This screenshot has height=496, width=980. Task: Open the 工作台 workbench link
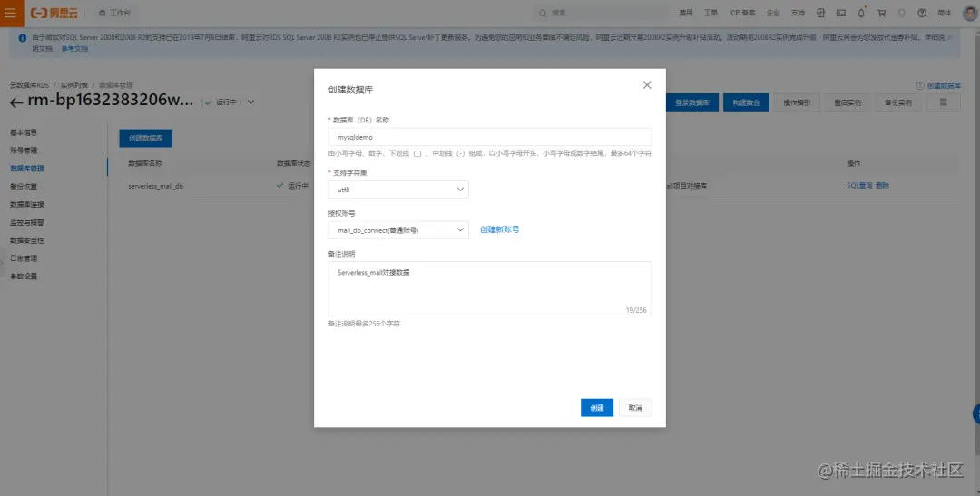tap(114, 13)
